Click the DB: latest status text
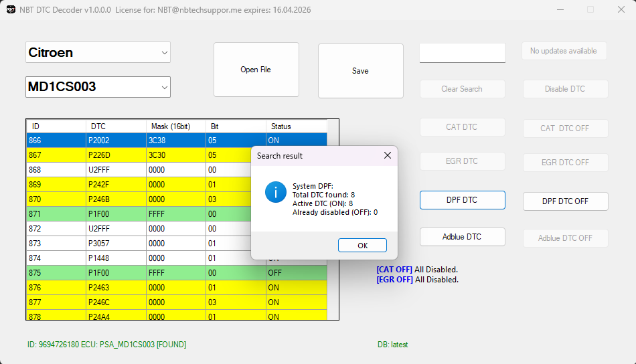The width and height of the screenshot is (636, 364). click(392, 345)
